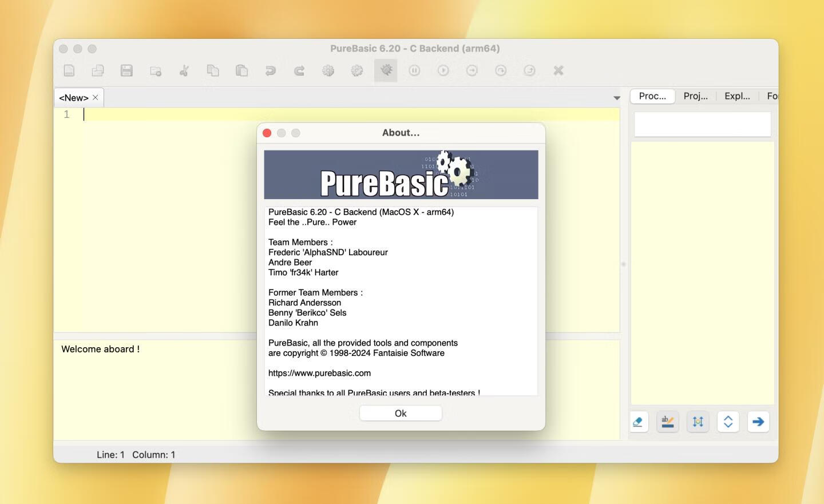The height and width of the screenshot is (504, 824).
Task: Switch to the Proc... panel tab
Action: pos(652,96)
